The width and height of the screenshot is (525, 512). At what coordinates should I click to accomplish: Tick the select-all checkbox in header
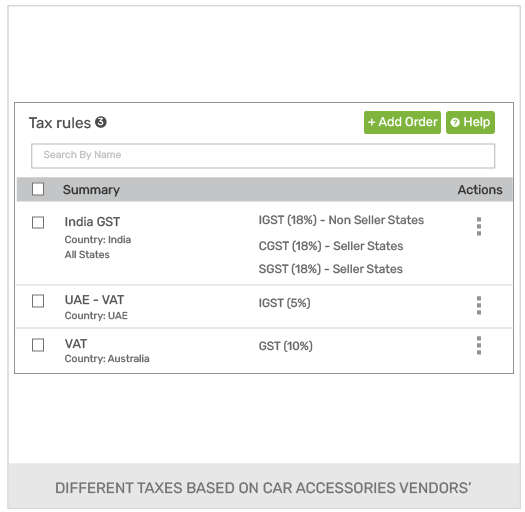(x=38, y=189)
